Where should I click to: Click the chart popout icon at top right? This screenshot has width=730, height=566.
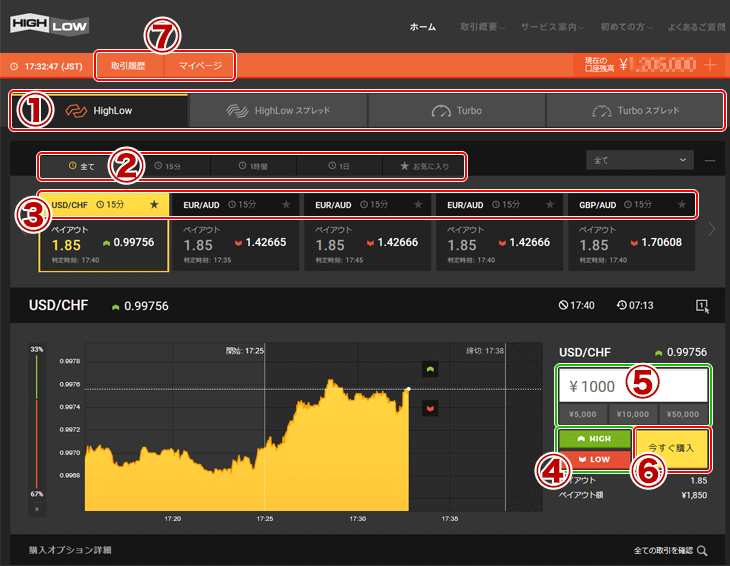[702, 306]
